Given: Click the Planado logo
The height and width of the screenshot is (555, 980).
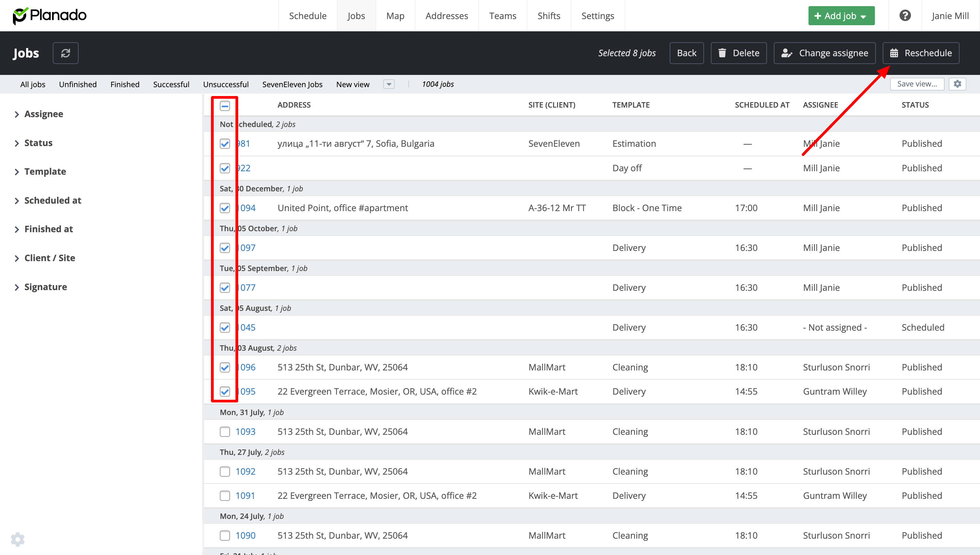Looking at the screenshot, I should tap(50, 15).
